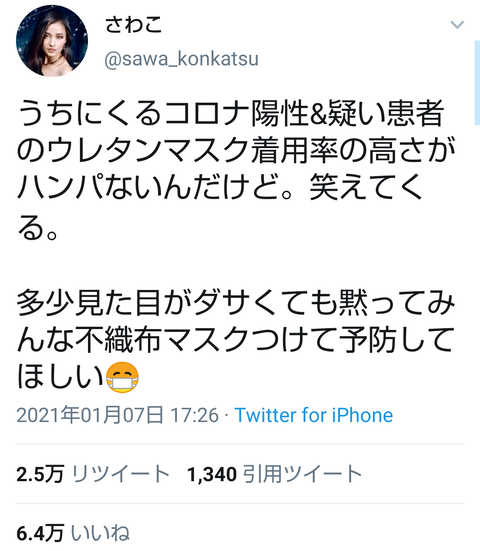Viewport: 480px width, 551px height.
Task: Click the 17:26 time in timestamp
Action: 194,415
